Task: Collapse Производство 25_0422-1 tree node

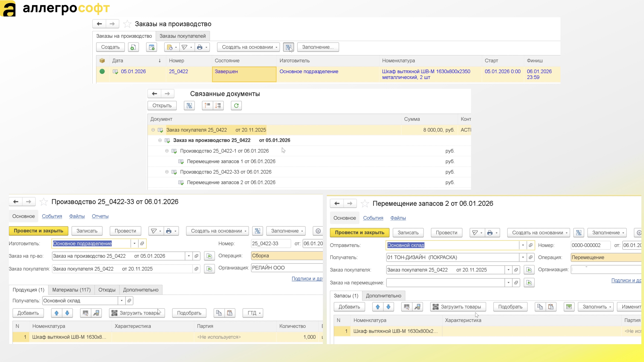Action: point(167,151)
